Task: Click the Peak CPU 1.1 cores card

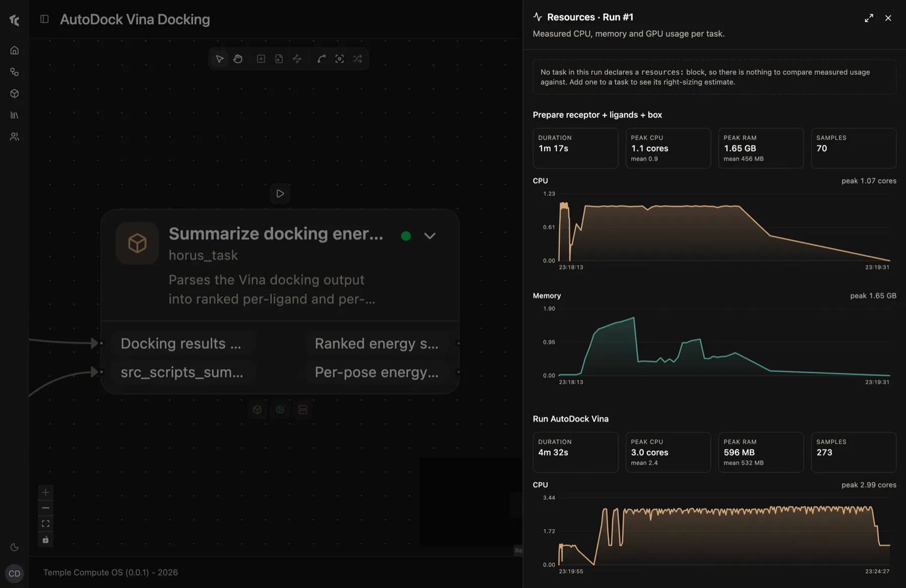Action: point(668,148)
